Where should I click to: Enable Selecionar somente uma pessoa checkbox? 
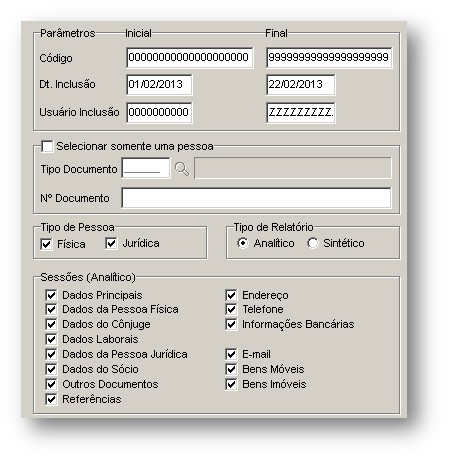pos(47,146)
